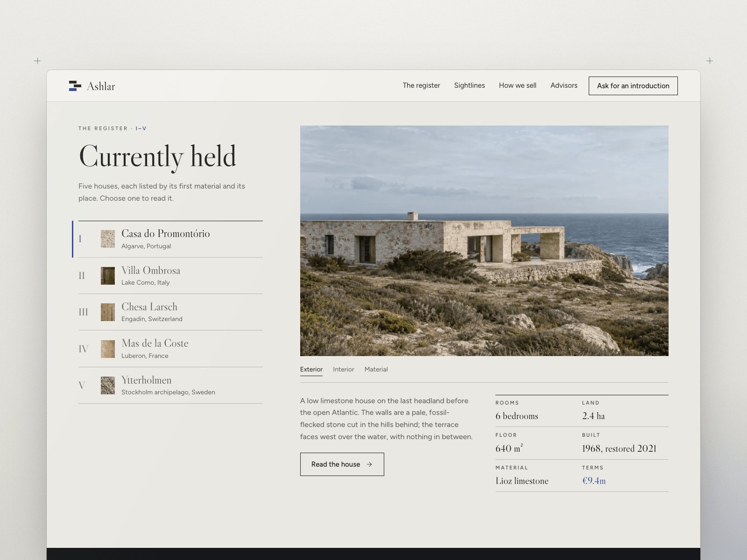This screenshot has width=747, height=560.
Task: Select Ytterholmen listing
Action: 170,385
